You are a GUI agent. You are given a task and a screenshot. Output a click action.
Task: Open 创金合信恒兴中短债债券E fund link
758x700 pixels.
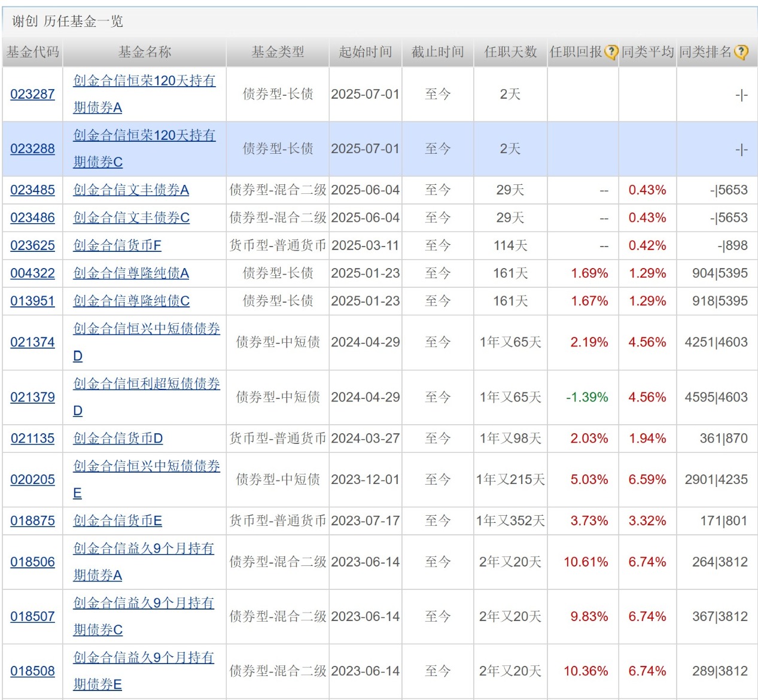coord(147,480)
